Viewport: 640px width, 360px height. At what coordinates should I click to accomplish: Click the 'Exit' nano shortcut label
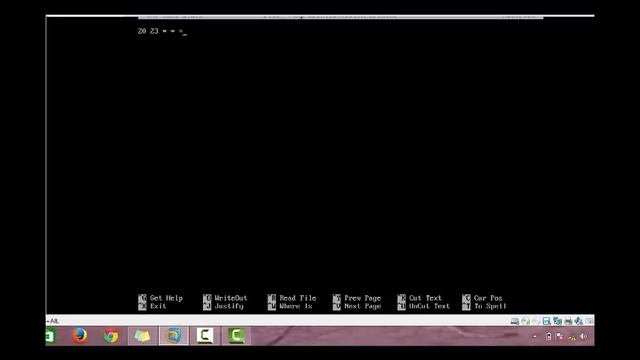pyautogui.click(x=158, y=306)
